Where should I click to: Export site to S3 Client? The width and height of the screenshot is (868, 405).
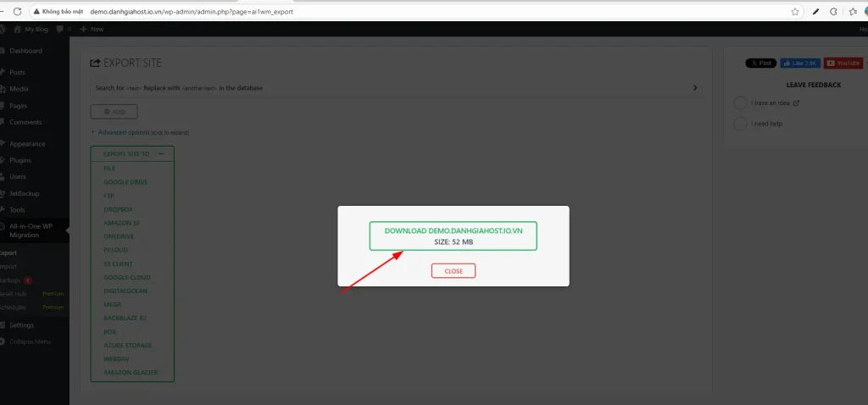pos(118,264)
